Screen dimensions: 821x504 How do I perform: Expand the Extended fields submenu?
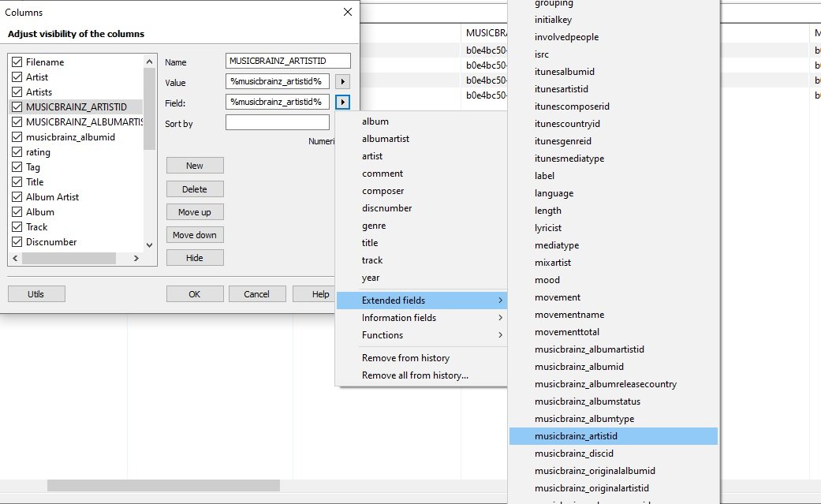click(x=421, y=301)
